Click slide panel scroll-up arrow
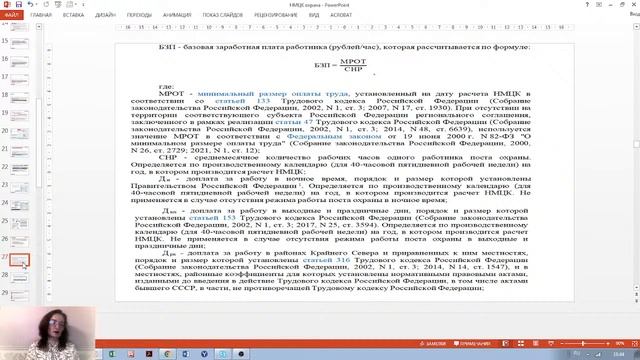The image size is (640, 360). (39, 27)
